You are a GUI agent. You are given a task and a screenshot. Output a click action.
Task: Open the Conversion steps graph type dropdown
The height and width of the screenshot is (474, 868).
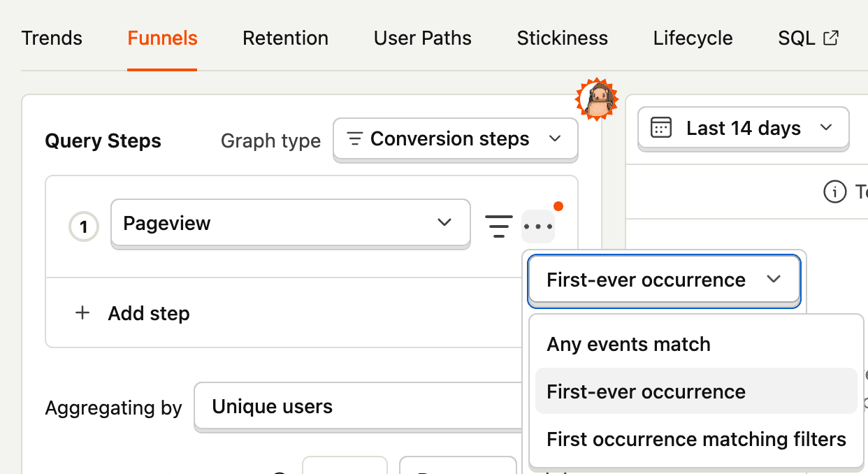(x=455, y=139)
